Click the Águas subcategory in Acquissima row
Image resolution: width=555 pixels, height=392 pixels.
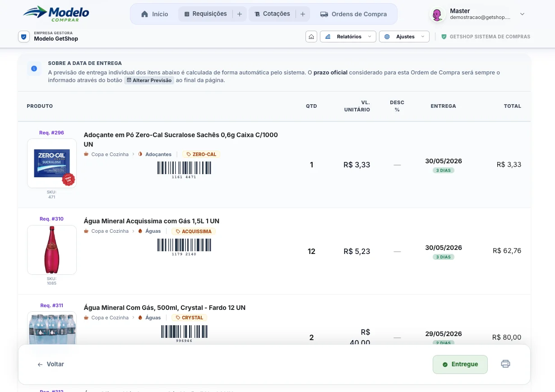click(153, 231)
